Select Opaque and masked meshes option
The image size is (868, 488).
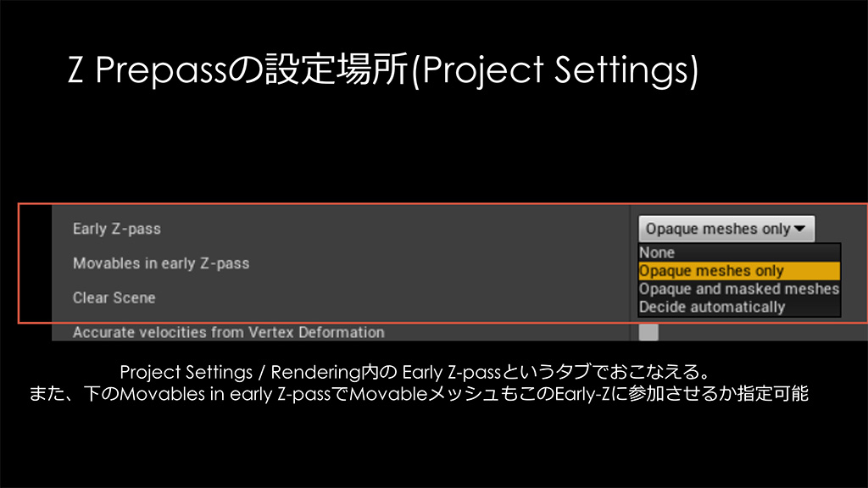pyautogui.click(x=738, y=289)
